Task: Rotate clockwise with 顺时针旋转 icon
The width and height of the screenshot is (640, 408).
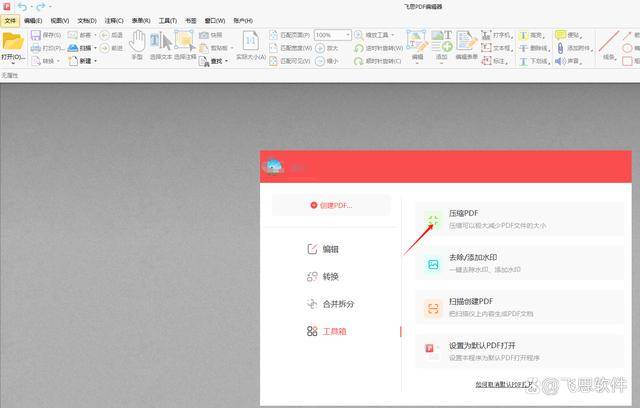Action: coord(359,61)
